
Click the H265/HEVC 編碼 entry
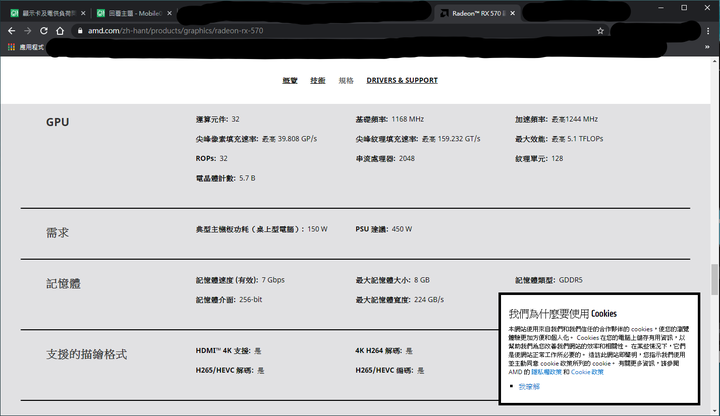[390, 371]
